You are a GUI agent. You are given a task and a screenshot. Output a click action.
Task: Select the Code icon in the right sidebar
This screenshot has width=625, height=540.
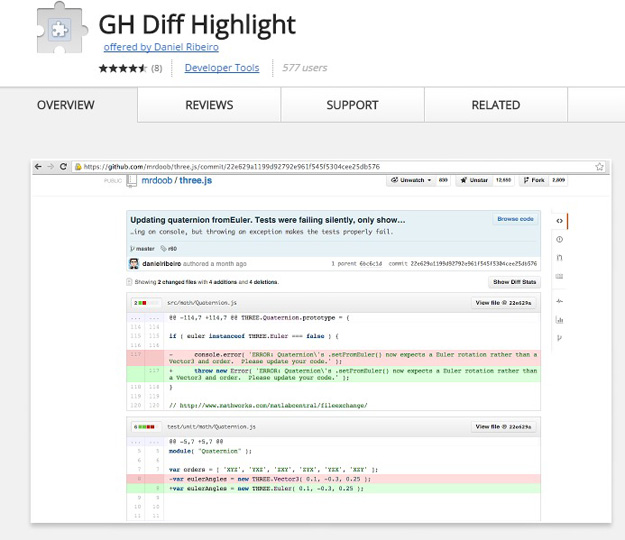coord(560,221)
